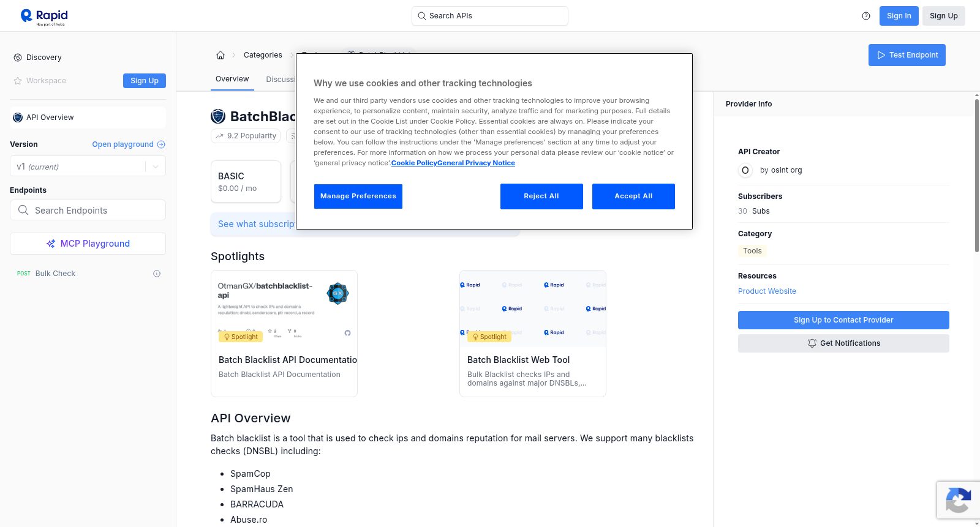The width and height of the screenshot is (980, 527).
Task: Click the by osint org creator name
Action: click(781, 170)
